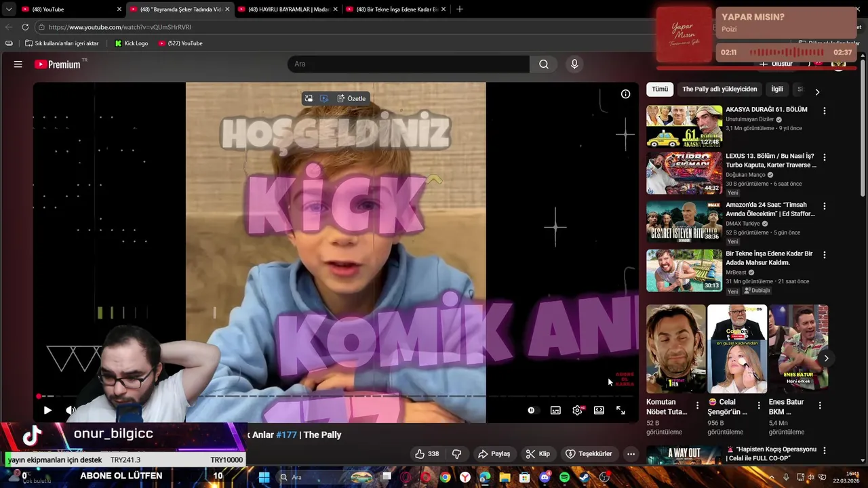This screenshot has height=488, width=868.
Task: Play the video
Action: tap(47, 410)
